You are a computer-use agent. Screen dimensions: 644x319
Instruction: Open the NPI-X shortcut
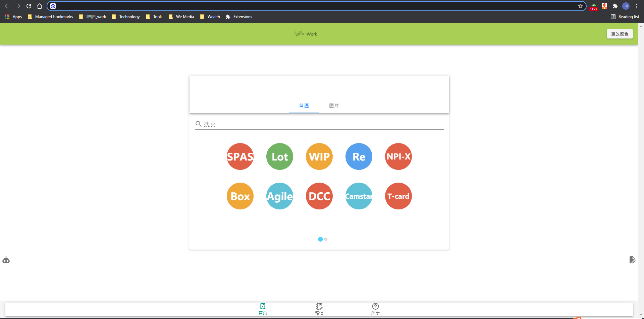(x=398, y=156)
